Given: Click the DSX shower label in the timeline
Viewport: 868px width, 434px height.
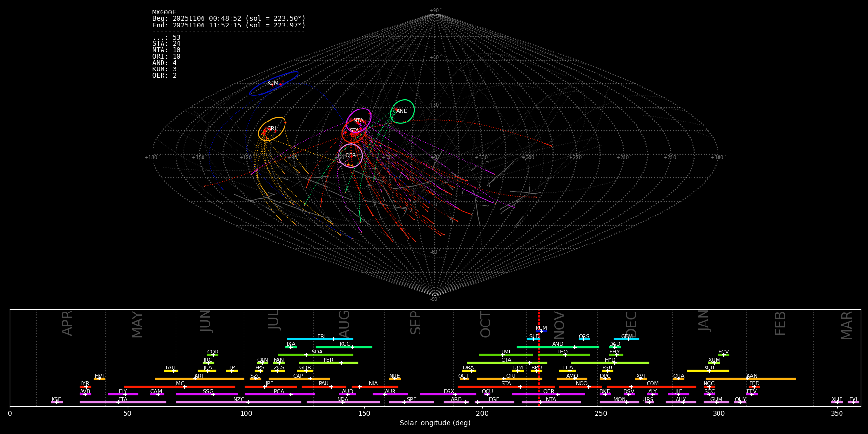Looking at the screenshot, I should (x=449, y=392).
